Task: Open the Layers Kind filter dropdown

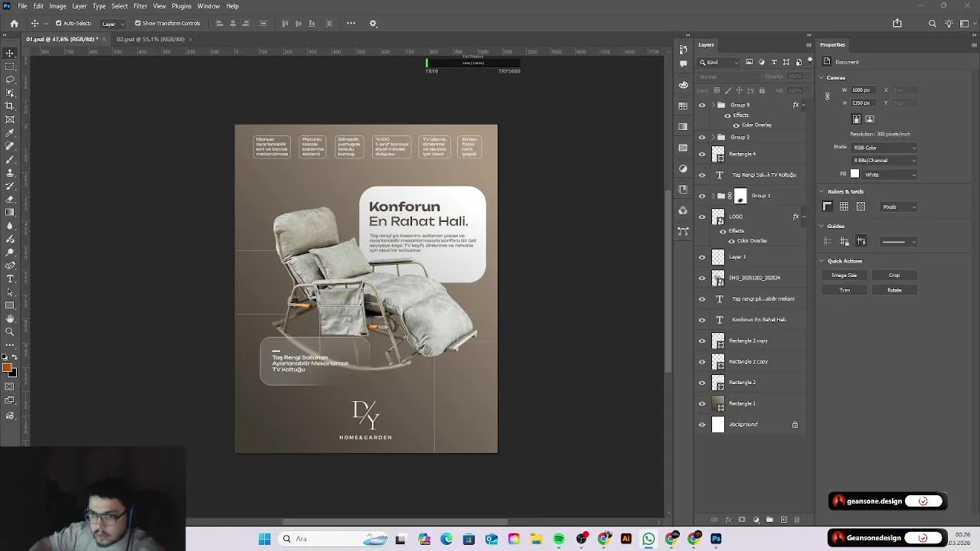Action: [720, 63]
